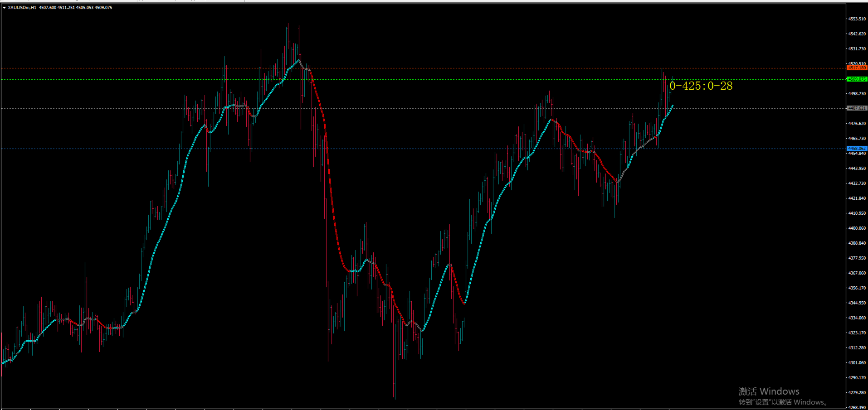Click the 4301.060 price scale value
The image size is (868, 410).
(x=857, y=363)
